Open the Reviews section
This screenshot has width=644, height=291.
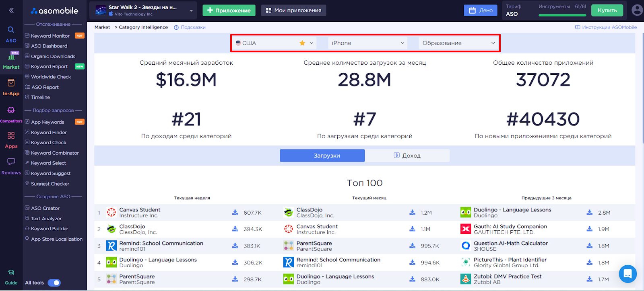(11, 166)
